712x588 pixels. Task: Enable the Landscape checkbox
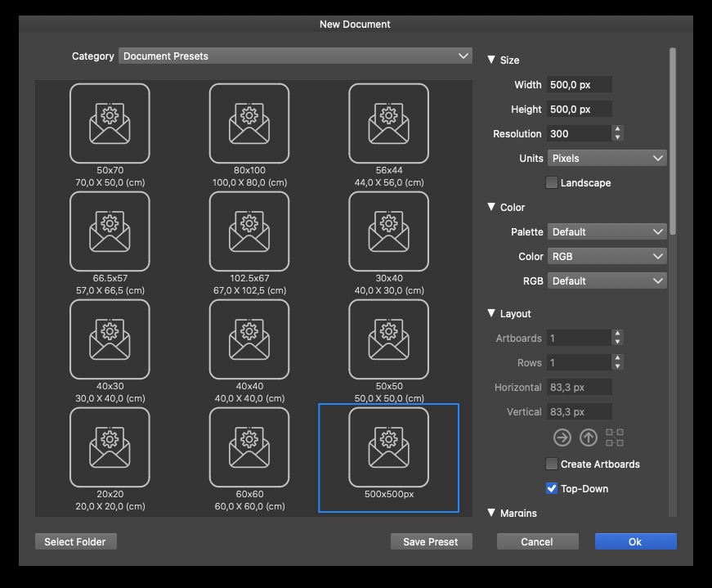click(552, 183)
